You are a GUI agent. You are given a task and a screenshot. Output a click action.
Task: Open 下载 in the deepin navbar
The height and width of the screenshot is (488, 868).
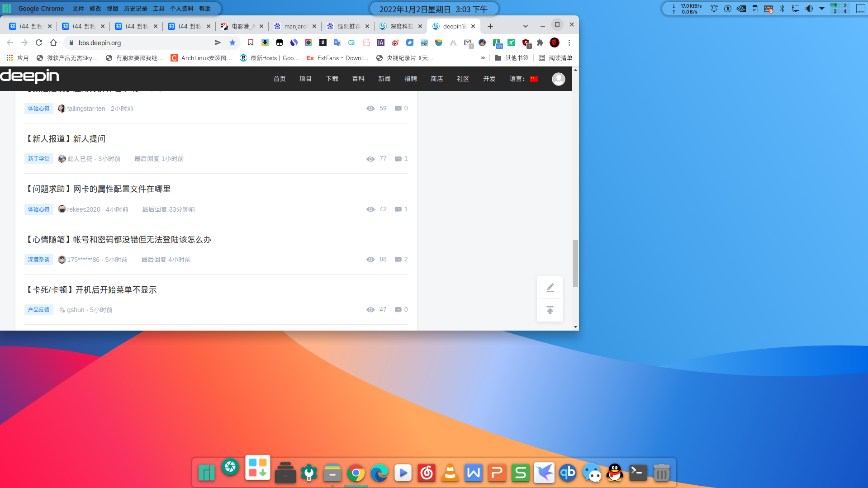tap(332, 79)
